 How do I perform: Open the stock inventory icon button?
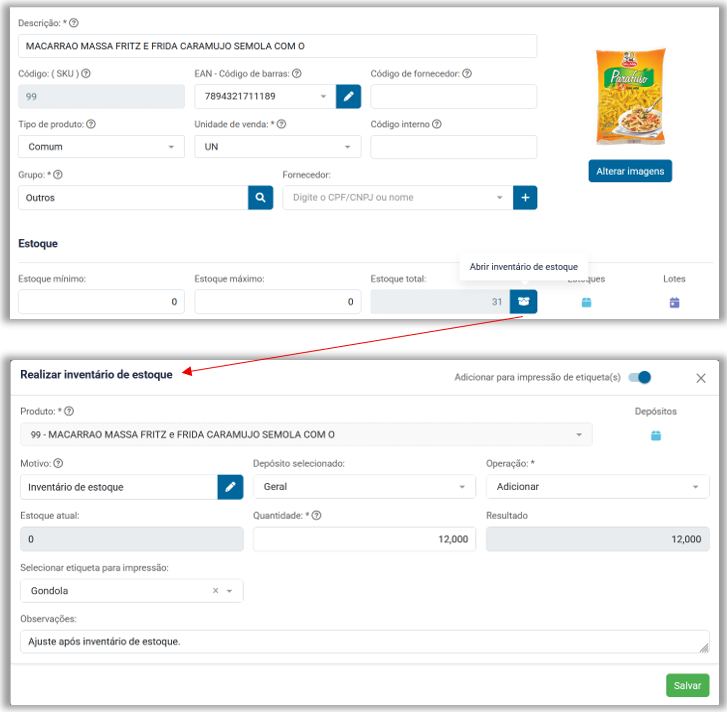coord(523,302)
